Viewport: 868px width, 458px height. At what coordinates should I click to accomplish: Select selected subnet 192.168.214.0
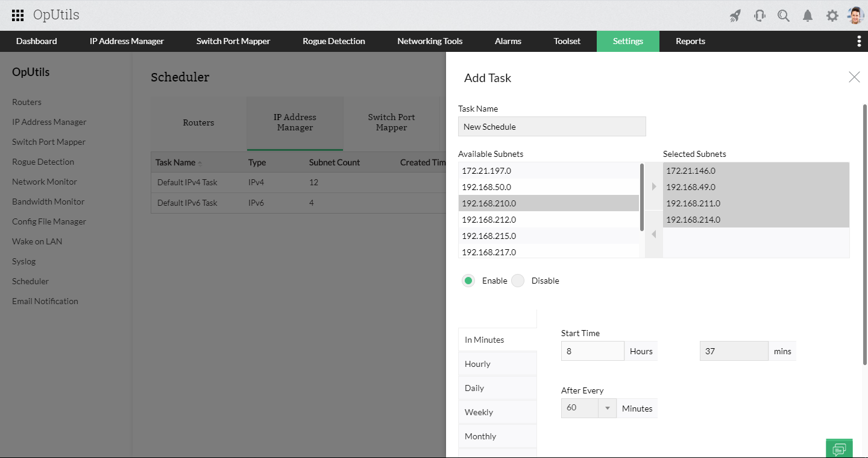[756, 220]
